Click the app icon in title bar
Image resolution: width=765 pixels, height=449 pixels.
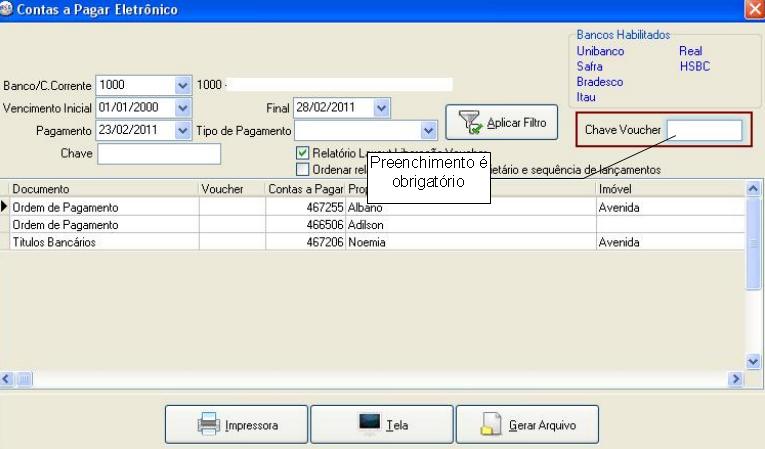point(7,9)
